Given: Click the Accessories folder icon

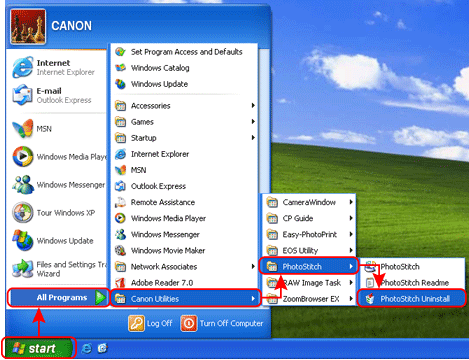Looking at the screenshot, I should [x=120, y=106].
